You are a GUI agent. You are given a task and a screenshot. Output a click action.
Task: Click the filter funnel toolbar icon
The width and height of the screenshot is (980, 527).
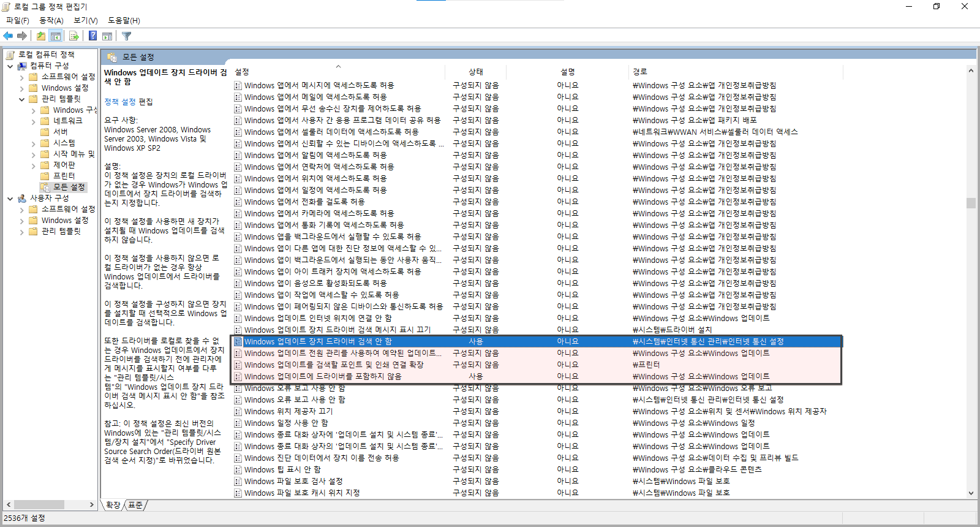coord(127,36)
